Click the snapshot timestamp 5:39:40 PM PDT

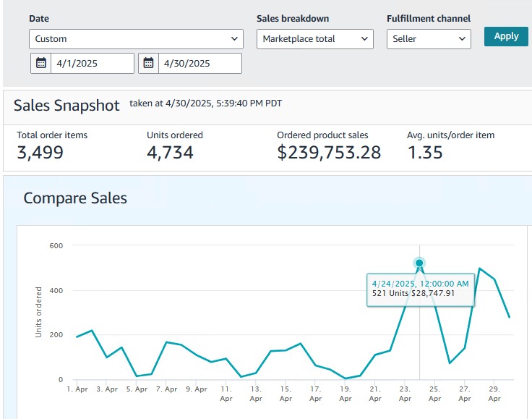[249, 103]
